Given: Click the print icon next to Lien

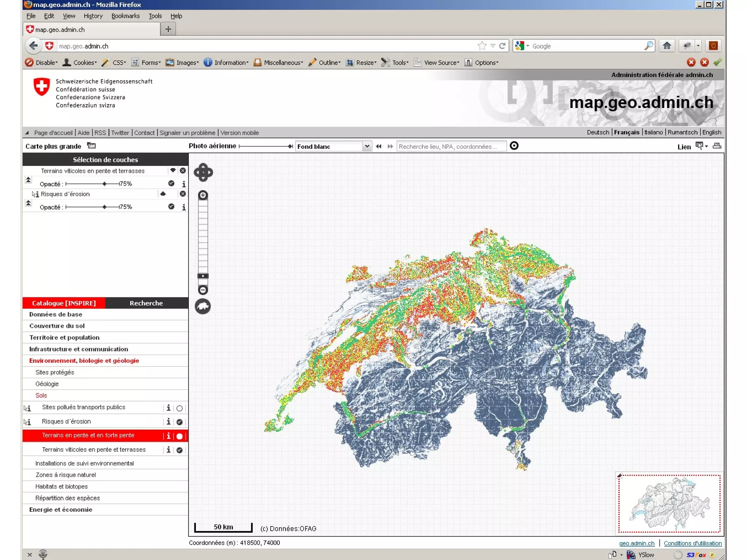Looking at the screenshot, I should tap(717, 146).
